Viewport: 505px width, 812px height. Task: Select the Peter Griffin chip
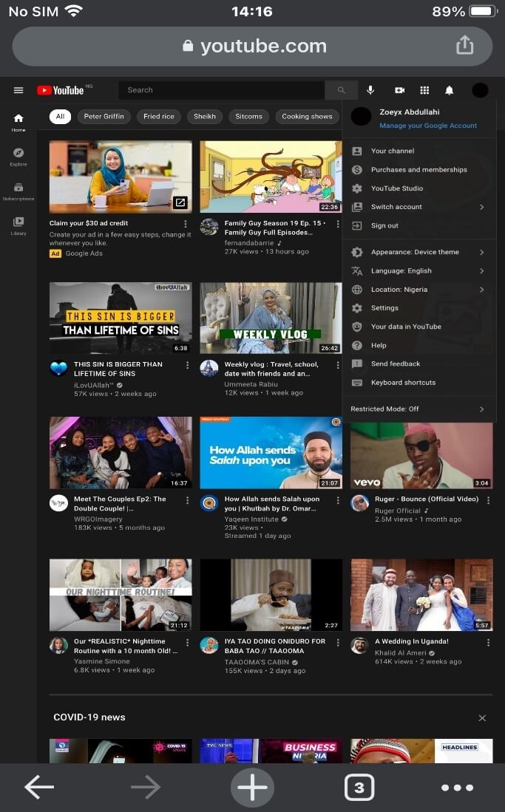[x=104, y=117]
